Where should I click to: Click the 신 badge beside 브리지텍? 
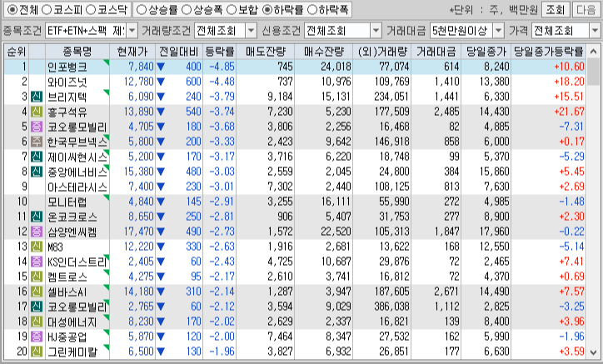tap(37, 97)
